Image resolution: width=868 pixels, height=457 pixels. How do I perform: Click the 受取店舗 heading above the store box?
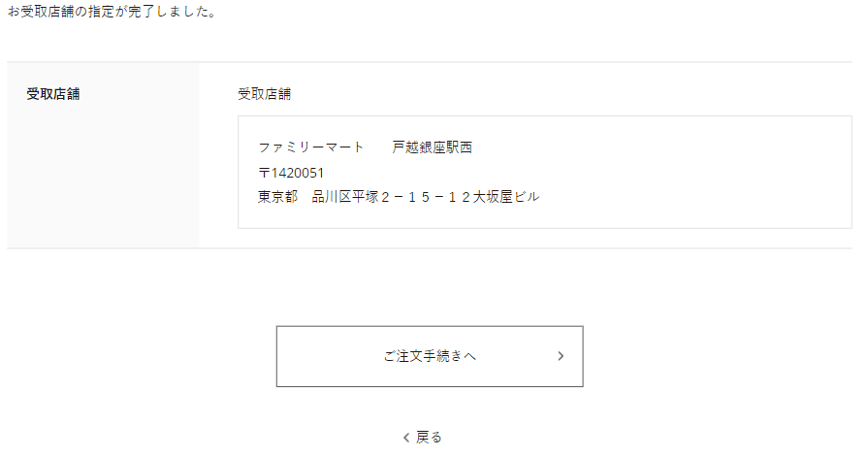click(x=265, y=94)
